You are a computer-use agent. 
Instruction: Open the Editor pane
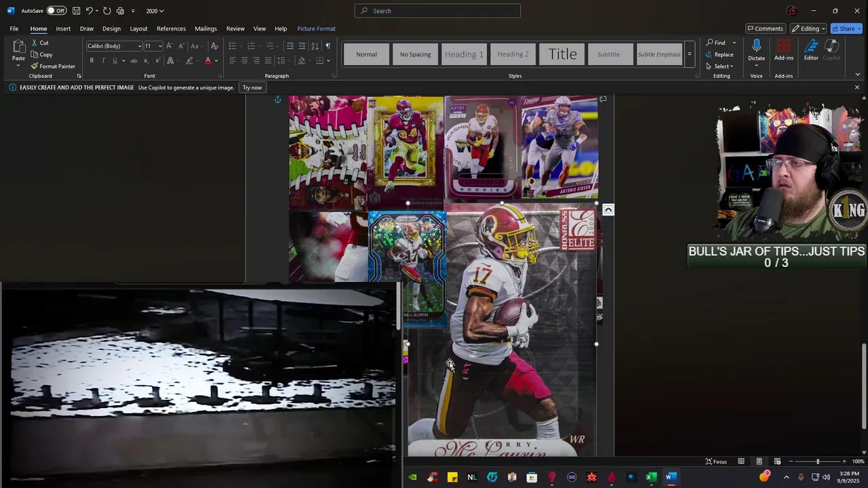point(811,50)
